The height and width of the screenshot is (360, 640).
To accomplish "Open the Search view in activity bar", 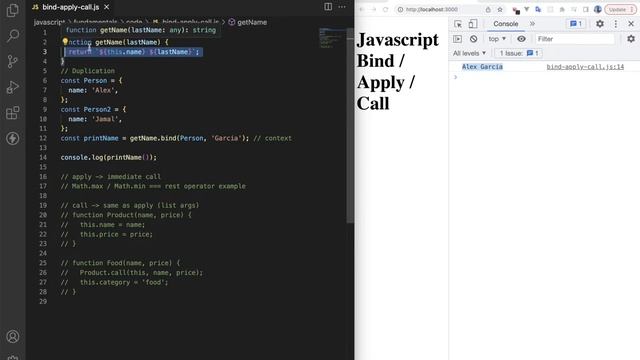I will (x=13, y=36).
